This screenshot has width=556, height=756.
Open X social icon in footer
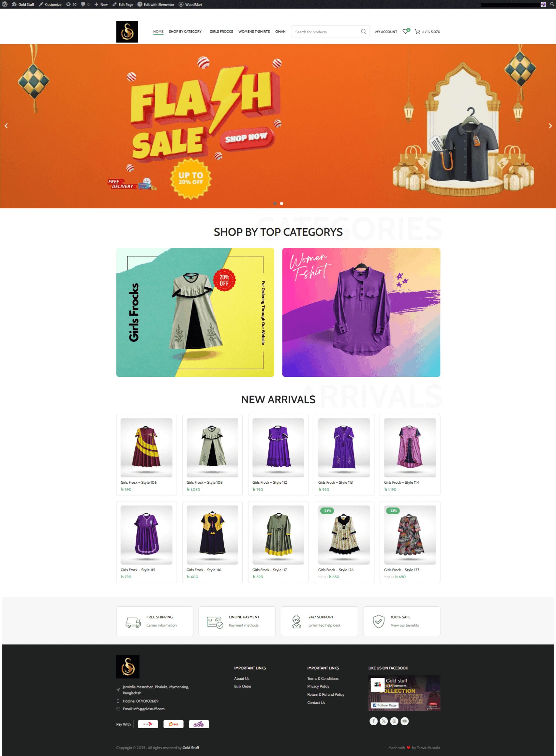[384, 721]
